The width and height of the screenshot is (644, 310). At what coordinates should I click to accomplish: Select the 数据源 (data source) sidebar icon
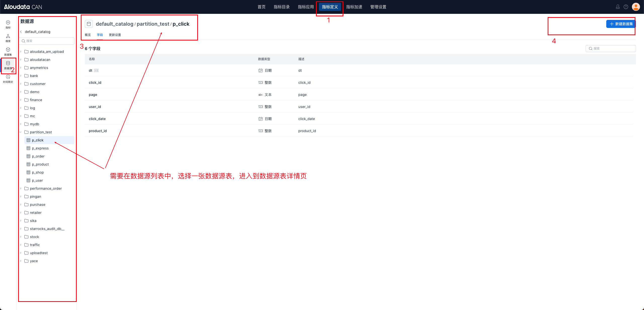(8, 65)
